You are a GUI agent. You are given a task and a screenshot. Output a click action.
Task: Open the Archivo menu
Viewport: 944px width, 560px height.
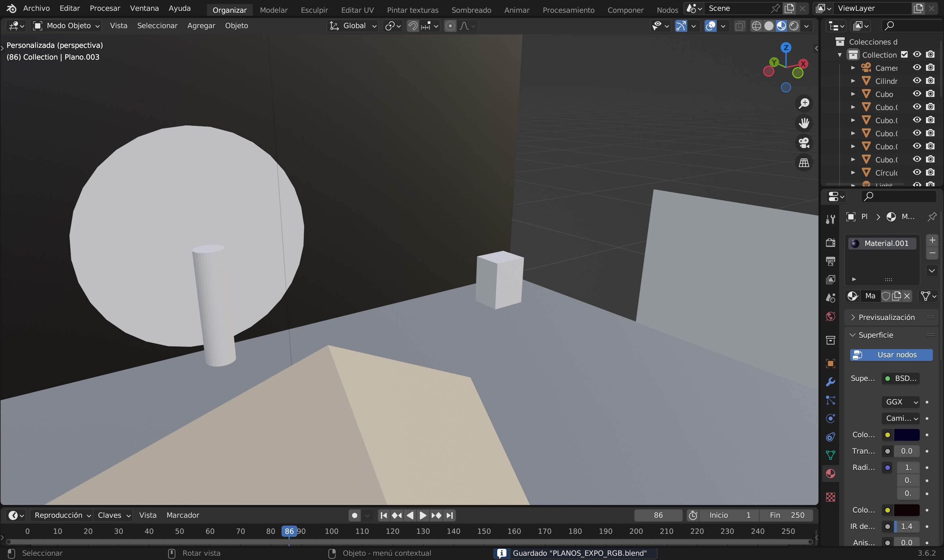click(x=36, y=8)
